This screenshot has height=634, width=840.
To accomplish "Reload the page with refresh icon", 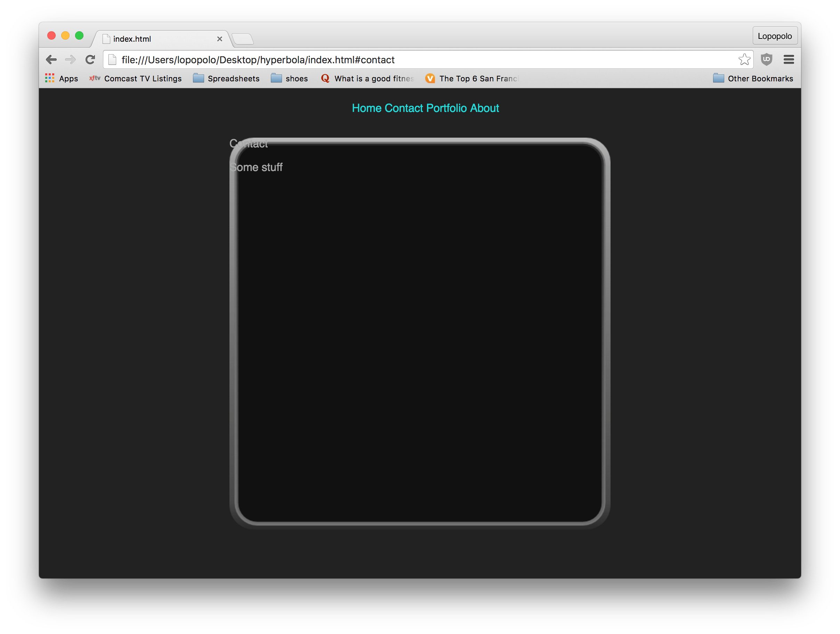I will [90, 59].
